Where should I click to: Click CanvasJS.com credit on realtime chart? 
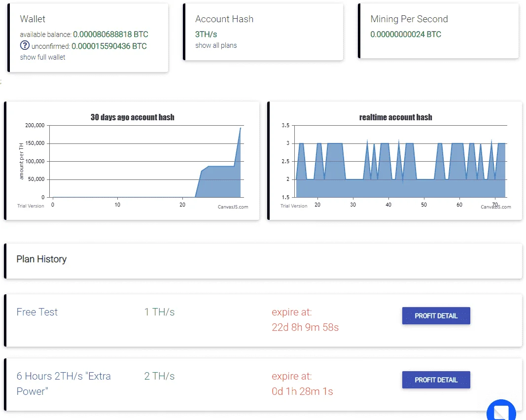click(x=496, y=207)
